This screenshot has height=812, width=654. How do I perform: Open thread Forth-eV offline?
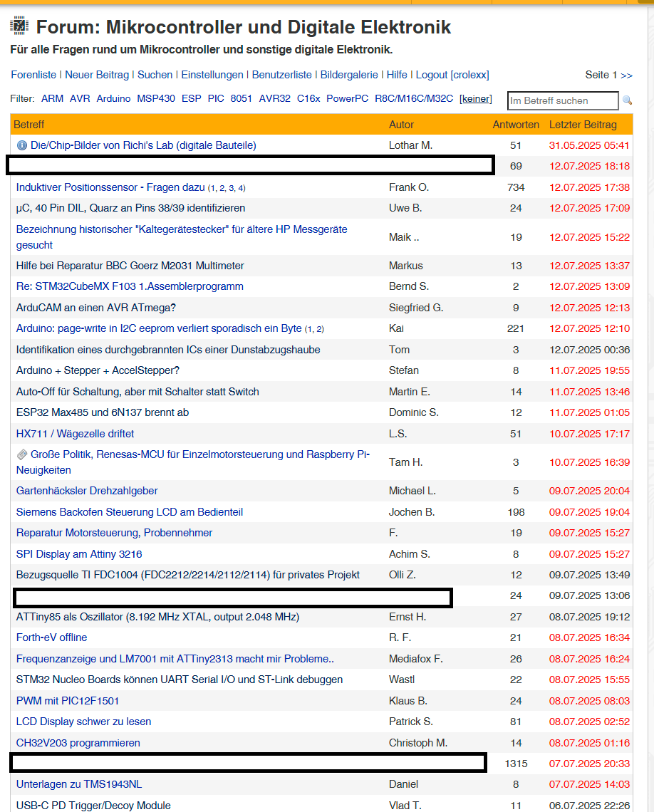pyautogui.click(x=51, y=637)
